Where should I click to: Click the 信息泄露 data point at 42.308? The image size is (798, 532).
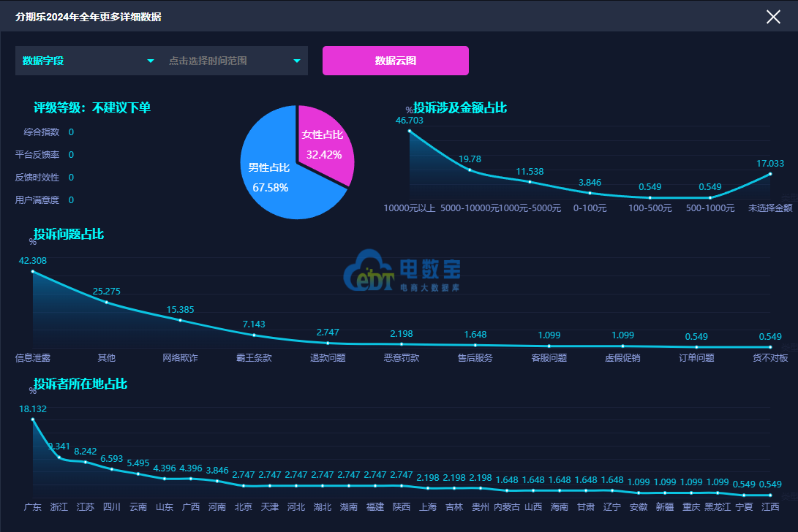(x=33, y=272)
